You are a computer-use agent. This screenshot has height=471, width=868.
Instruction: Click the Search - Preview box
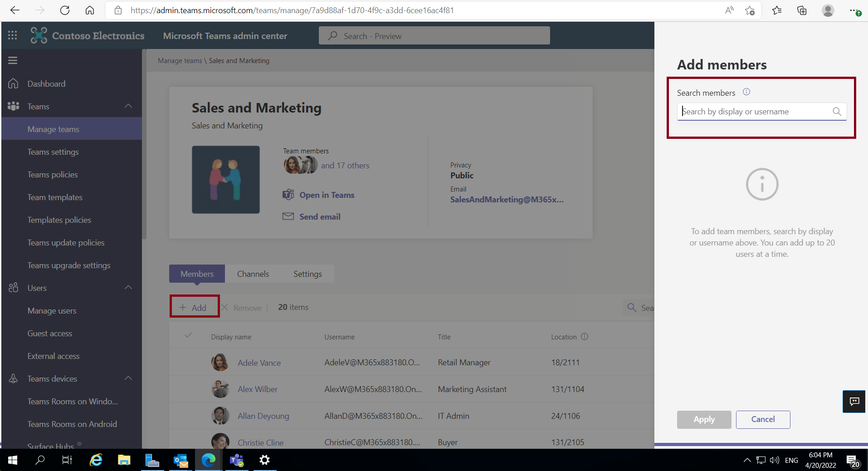(x=434, y=35)
